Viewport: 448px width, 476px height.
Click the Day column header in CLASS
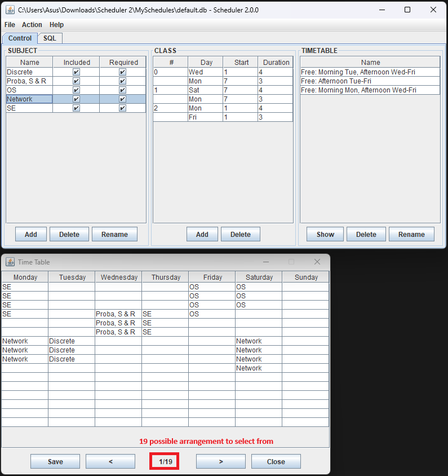click(206, 62)
